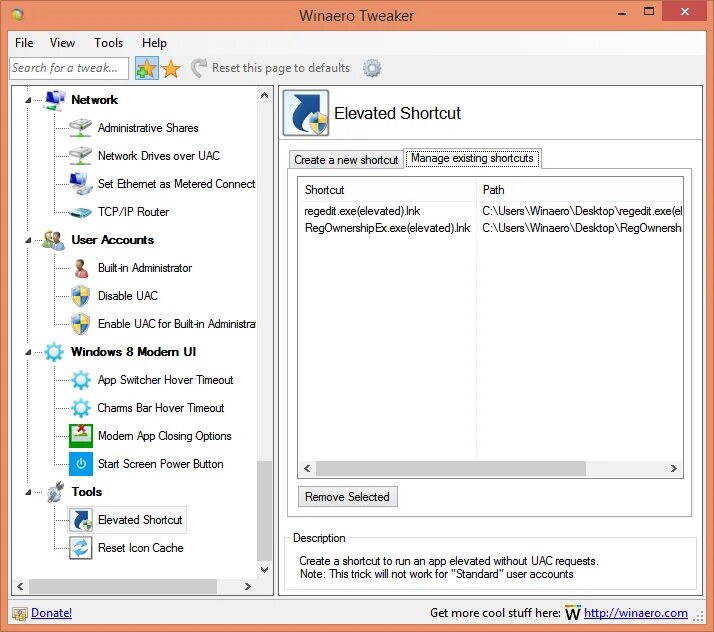Click the Elevated Shortcut tree icon
Image resolution: width=714 pixels, height=632 pixels.
[x=81, y=520]
